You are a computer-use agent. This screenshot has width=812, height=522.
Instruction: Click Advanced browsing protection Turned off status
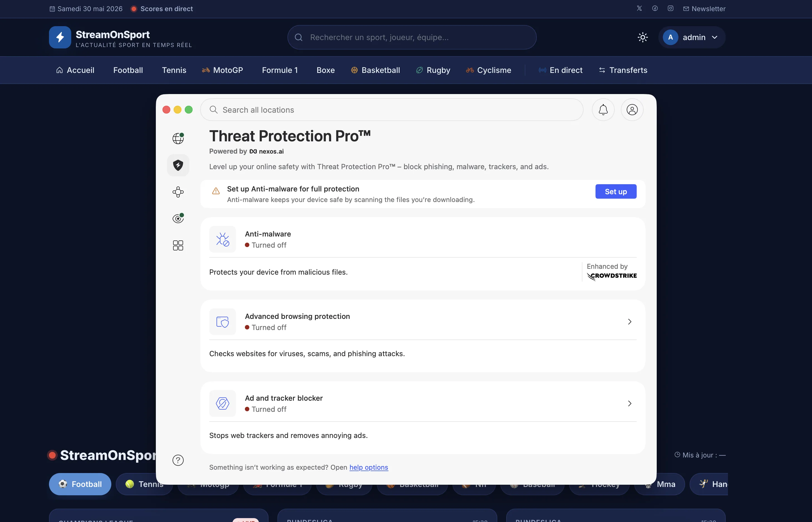tap(266, 328)
